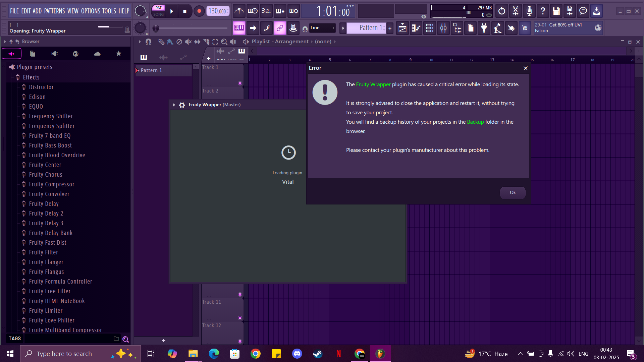Toggle SONG mode on the transport
644x362 pixels.
tap(158, 14)
